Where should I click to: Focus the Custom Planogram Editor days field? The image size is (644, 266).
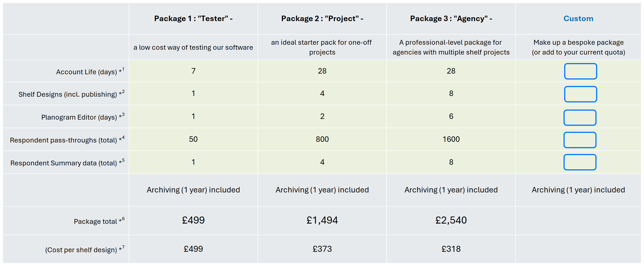(580, 118)
